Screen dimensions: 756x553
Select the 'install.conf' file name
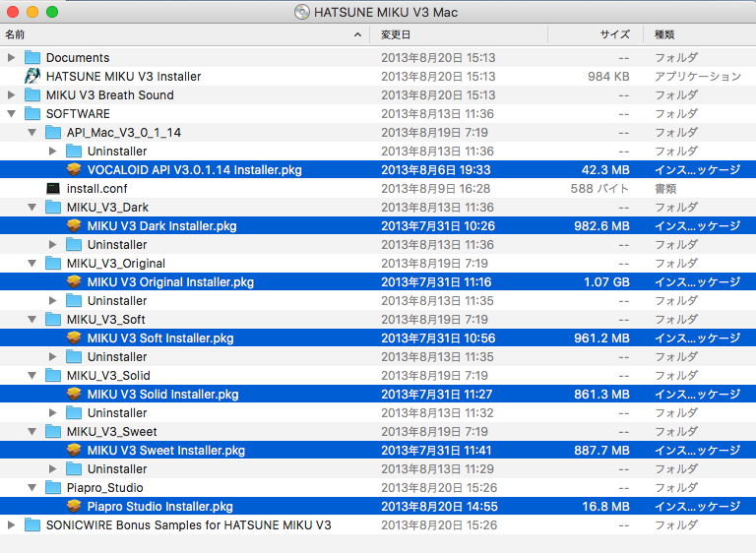[96, 189]
